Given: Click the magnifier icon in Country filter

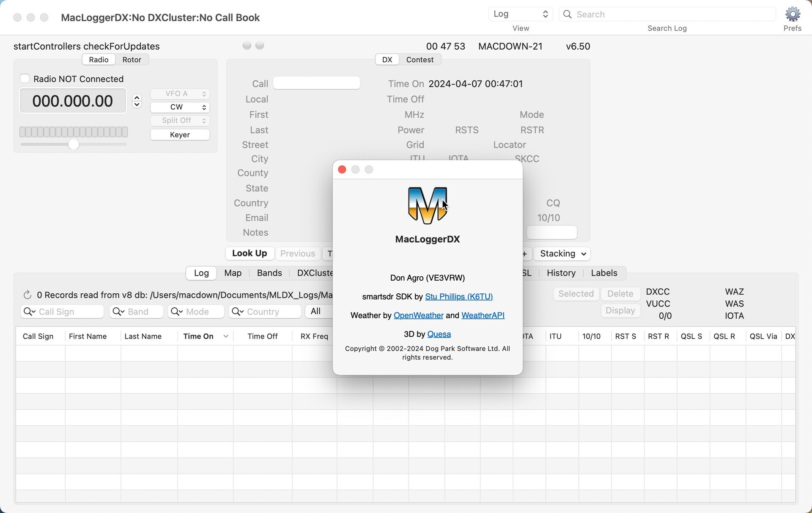Looking at the screenshot, I should (238, 312).
